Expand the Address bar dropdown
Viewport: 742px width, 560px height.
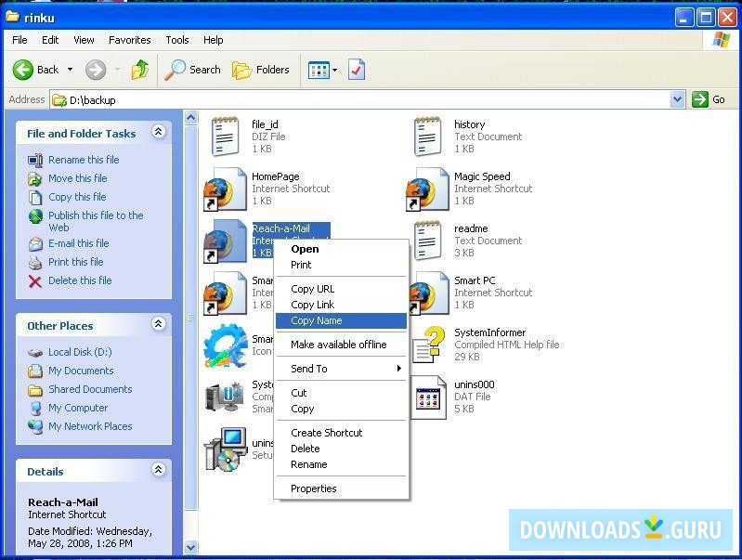pos(677,99)
